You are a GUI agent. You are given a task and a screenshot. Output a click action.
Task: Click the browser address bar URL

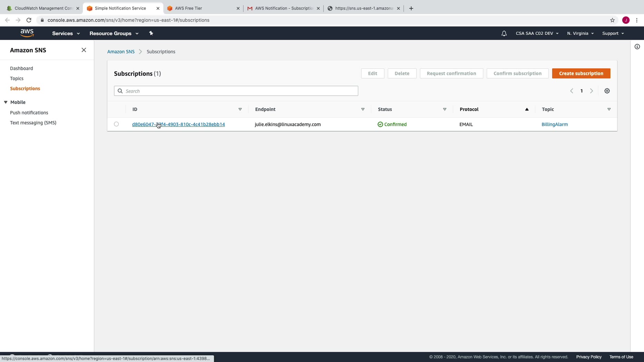[128, 20]
